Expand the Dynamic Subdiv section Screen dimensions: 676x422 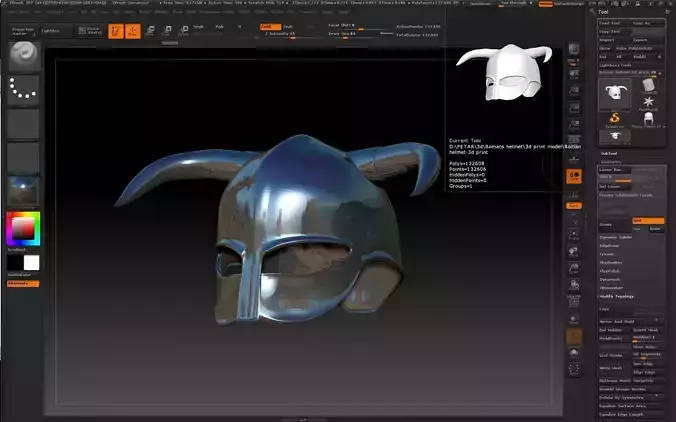tap(616, 237)
